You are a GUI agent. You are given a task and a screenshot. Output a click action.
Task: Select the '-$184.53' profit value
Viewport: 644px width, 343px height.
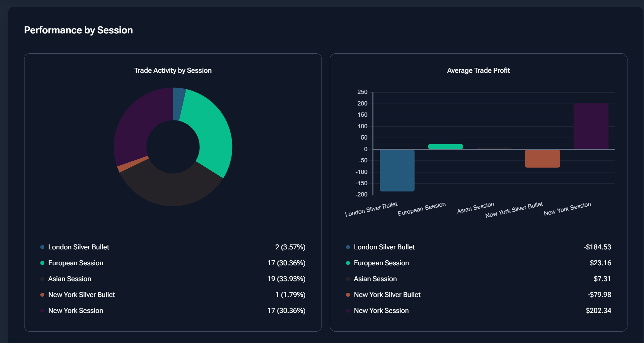click(x=597, y=247)
